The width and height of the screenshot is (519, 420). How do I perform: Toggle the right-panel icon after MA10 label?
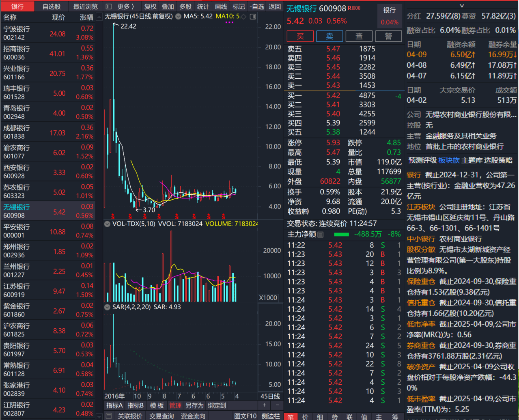(x=253, y=17)
